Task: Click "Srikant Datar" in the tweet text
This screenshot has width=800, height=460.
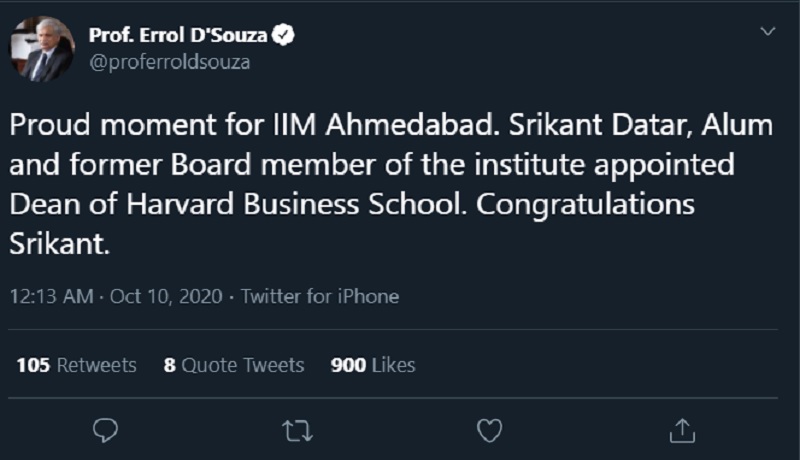Action: (x=587, y=128)
